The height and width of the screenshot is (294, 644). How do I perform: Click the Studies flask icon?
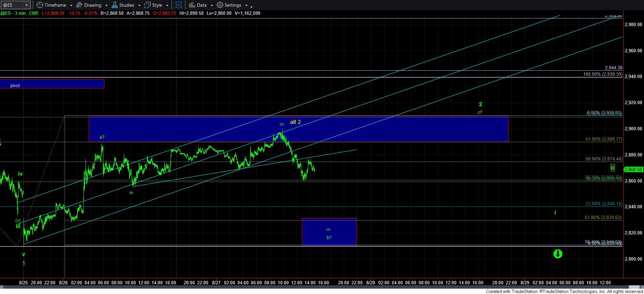(114, 5)
